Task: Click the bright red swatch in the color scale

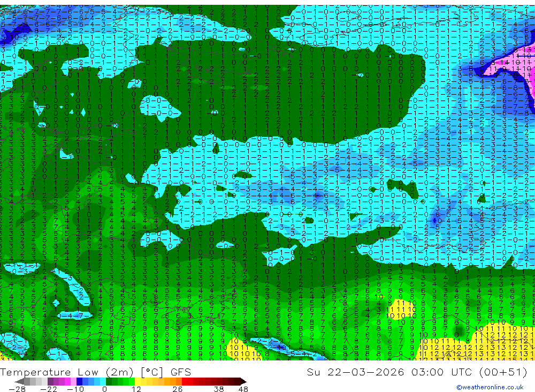Action: click(185, 381)
